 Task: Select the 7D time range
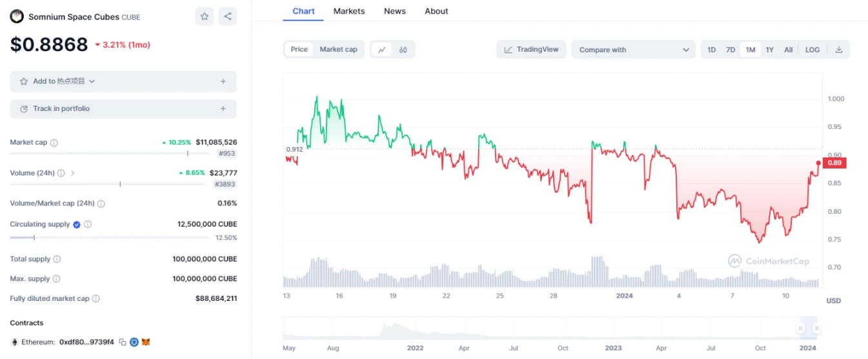point(731,50)
